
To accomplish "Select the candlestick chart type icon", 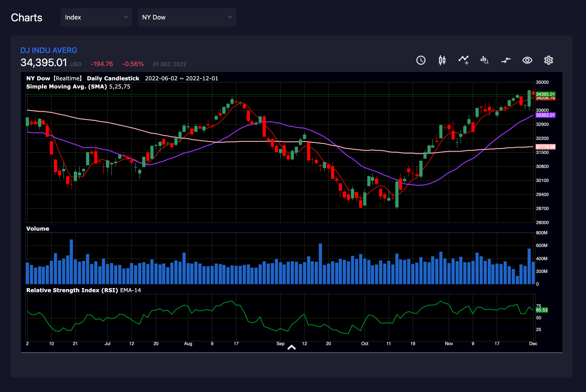I will [442, 60].
